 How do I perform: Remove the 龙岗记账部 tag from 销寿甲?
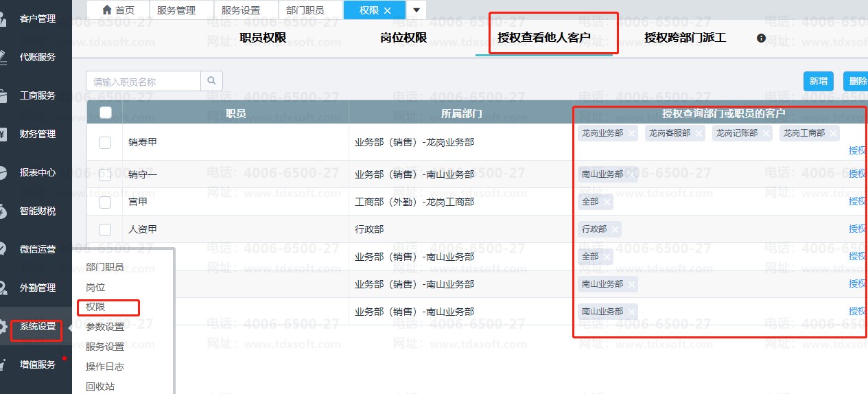pyautogui.click(x=766, y=134)
